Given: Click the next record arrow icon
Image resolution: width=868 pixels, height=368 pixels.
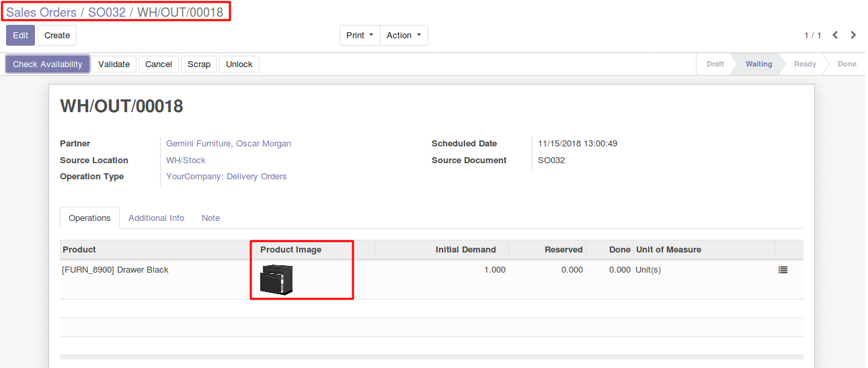Looking at the screenshot, I should (x=853, y=35).
